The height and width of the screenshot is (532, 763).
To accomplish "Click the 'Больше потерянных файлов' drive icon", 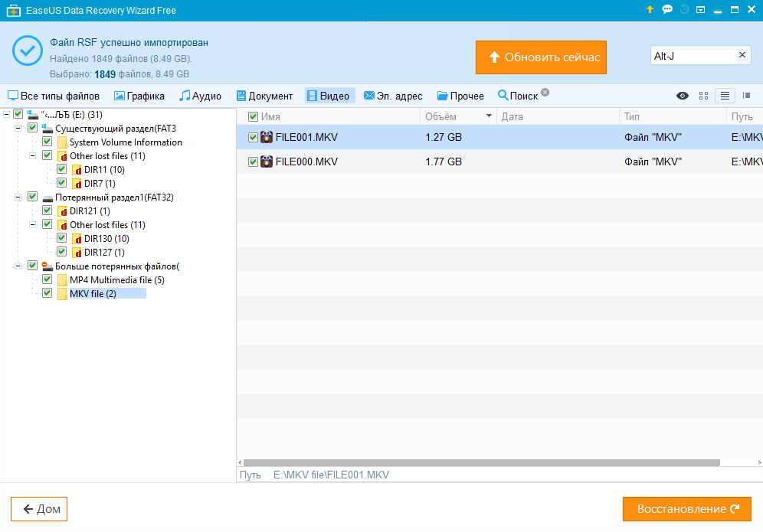I will coord(47,266).
